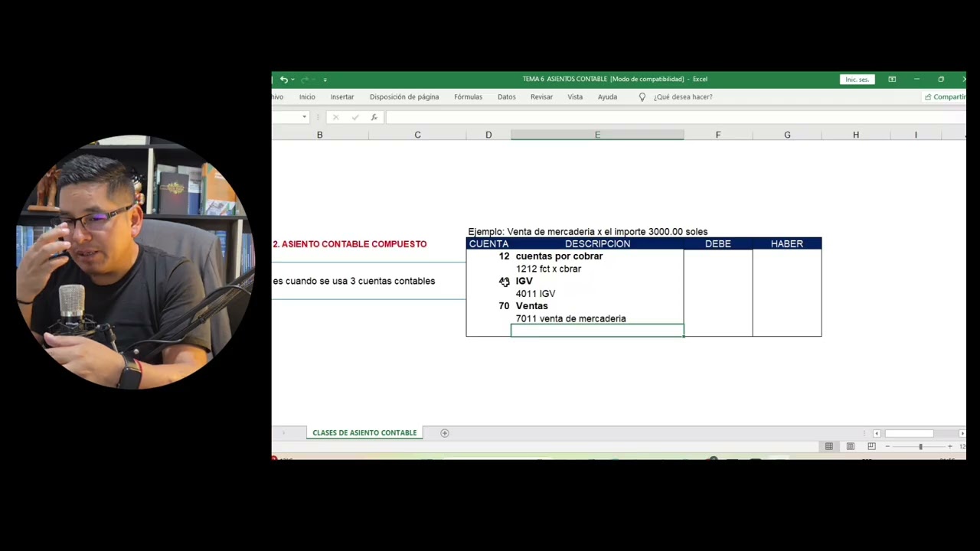Click the Undo arrow in the title bar
The height and width of the screenshot is (551, 980).
(x=283, y=80)
